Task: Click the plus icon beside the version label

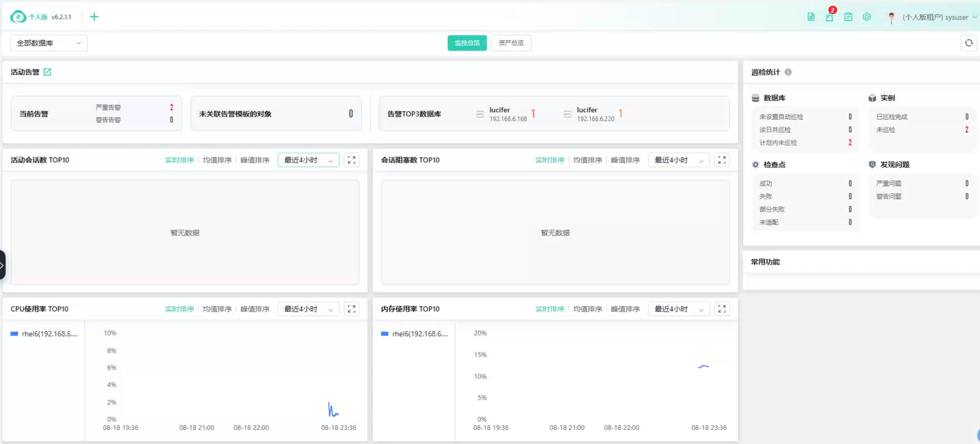Action: [x=94, y=17]
